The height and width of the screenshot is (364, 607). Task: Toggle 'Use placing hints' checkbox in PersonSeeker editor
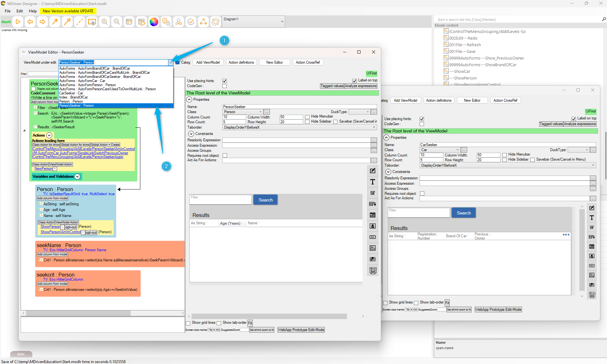tap(225, 81)
